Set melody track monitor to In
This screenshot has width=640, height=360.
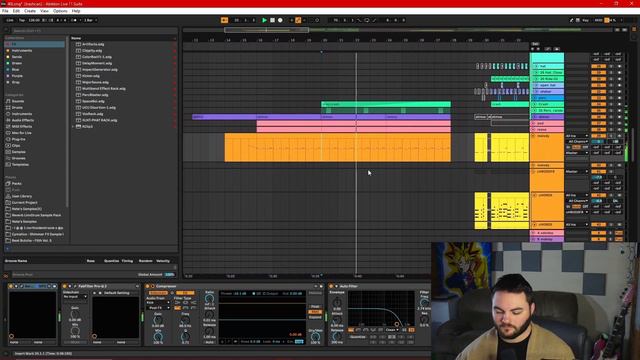click(x=568, y=147)
